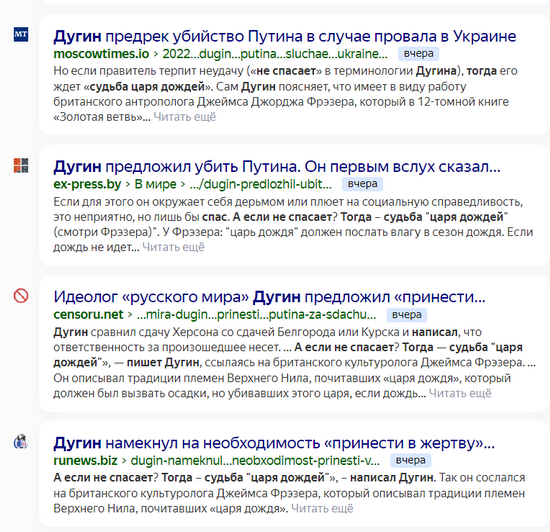
Task: Click the Moscow Times MT favicon
Action: (21, 34)
